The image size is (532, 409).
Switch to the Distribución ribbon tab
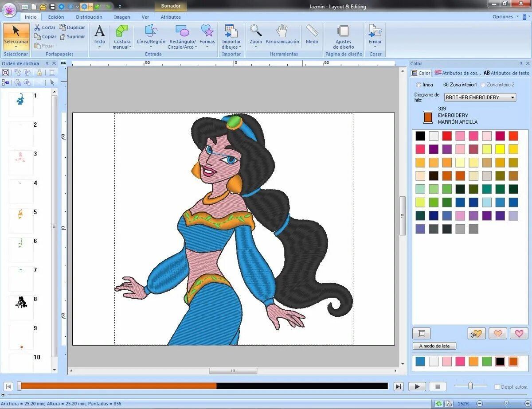[89, 17]
